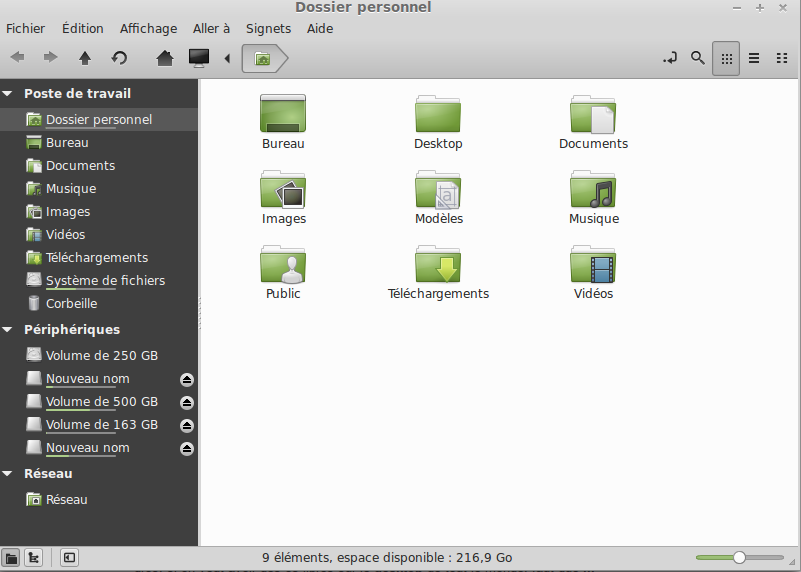The width and height of the screenshot is (801, 572).
Task: Hide the sidebar via status bar button
Action: tap(69, 557)
